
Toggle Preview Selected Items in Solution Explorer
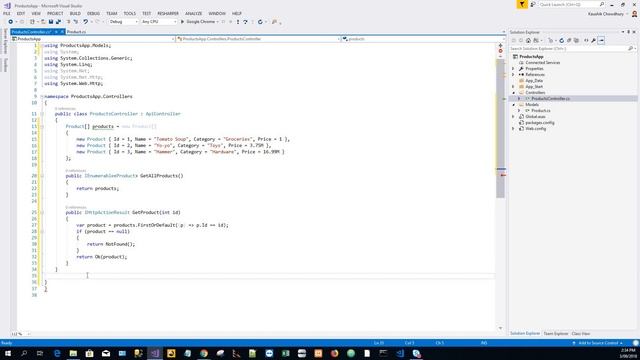tap(601, 40)
